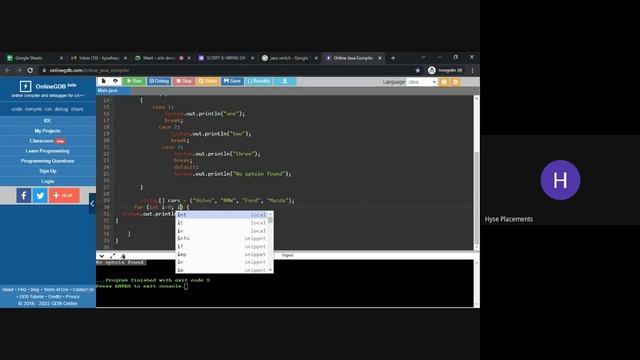
Task: Click Login in the sidebar
Action: 47,181
